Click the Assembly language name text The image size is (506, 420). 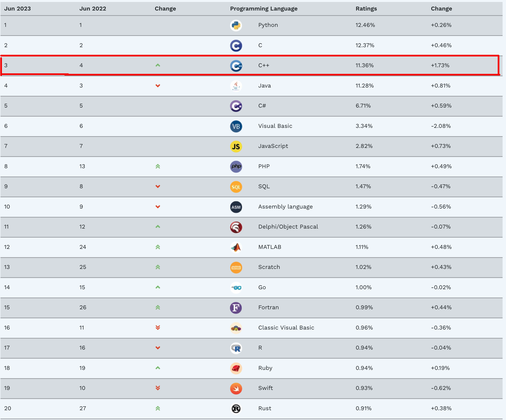[x=285, y=207]
